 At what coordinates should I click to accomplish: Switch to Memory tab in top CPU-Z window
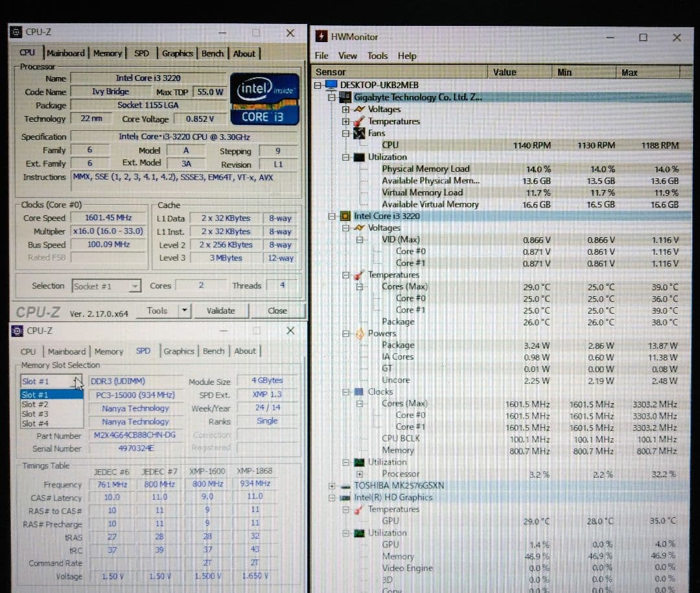click(x=107, y=53)
